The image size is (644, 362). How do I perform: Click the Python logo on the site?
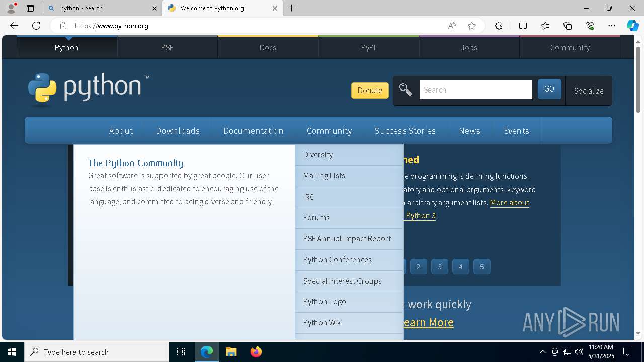coord(89,89)
